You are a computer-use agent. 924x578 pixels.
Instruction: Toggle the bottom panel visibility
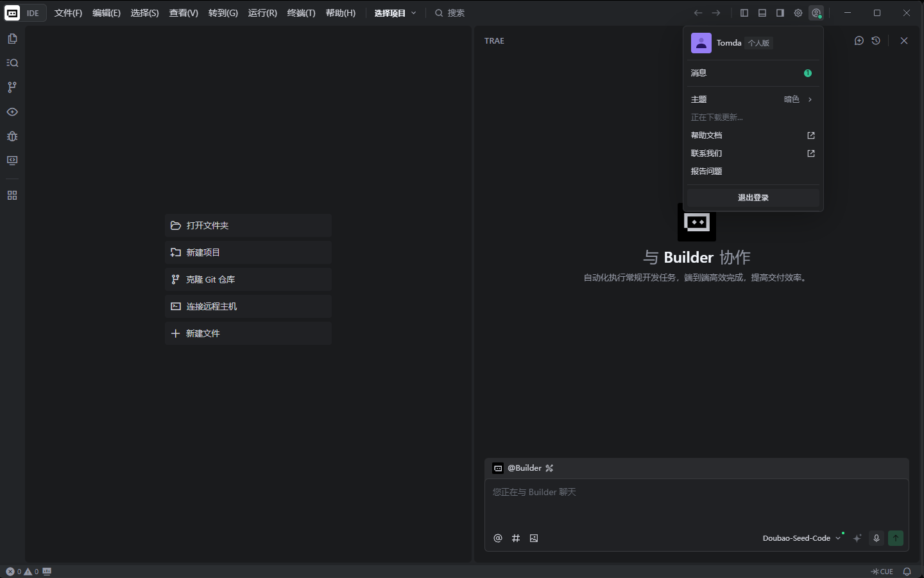click(x=762, y=13)
